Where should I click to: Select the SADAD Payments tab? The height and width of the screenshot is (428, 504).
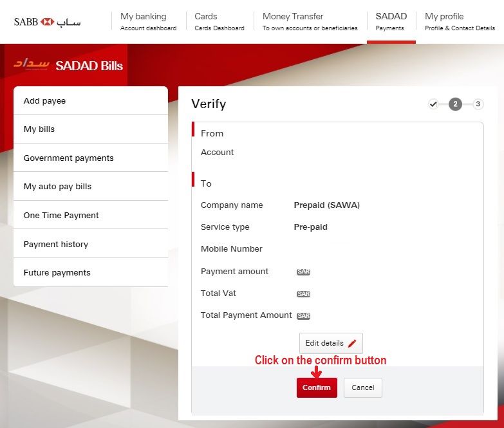[x=391, y=21]
